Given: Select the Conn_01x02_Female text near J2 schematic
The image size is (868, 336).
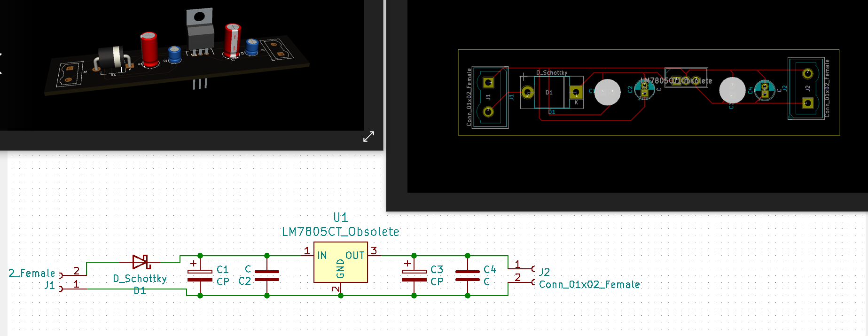Looking at the screenshot, I should [x=589, y=285].
